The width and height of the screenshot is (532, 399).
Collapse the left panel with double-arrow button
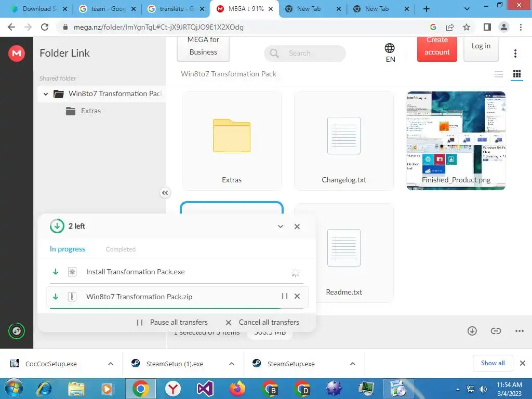165,193
